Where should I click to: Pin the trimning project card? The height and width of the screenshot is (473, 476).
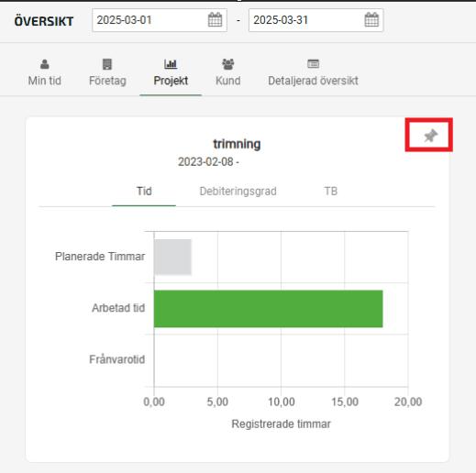tap(430, 136)
